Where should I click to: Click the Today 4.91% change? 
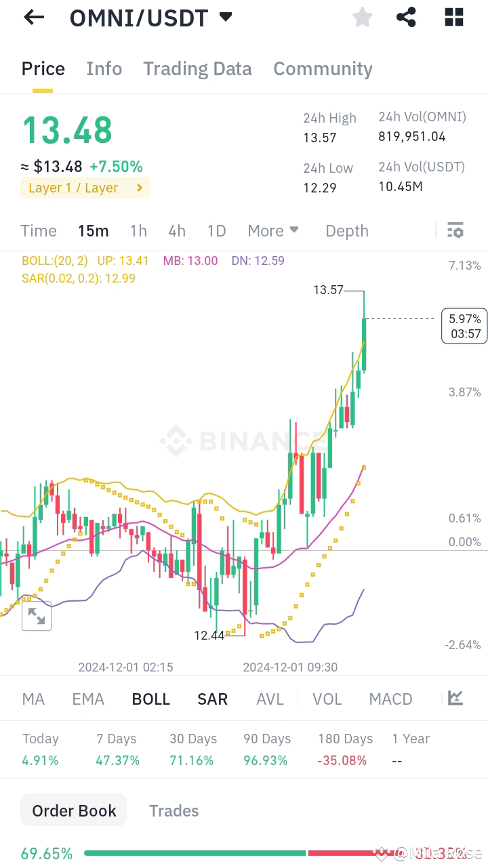(x=41, y=760)
